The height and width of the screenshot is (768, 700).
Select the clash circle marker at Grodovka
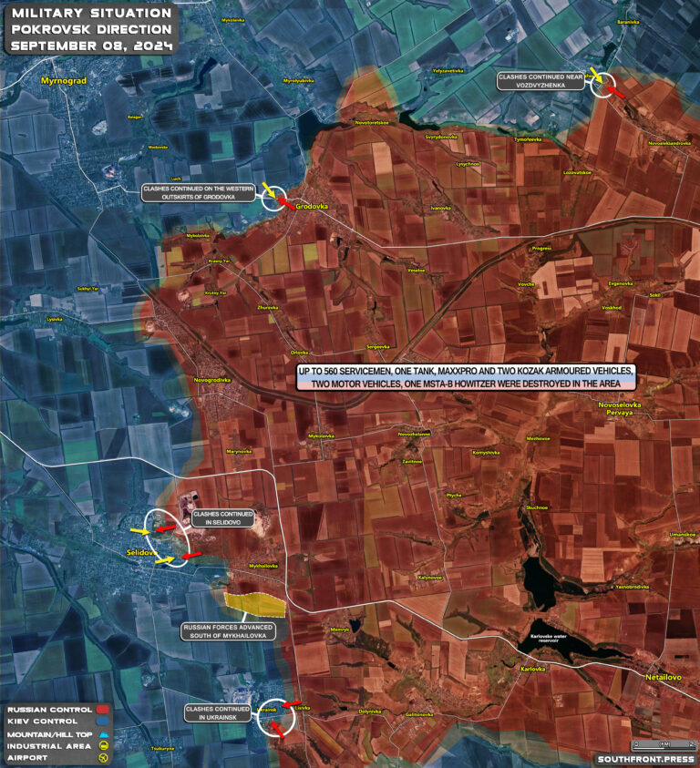274,198
